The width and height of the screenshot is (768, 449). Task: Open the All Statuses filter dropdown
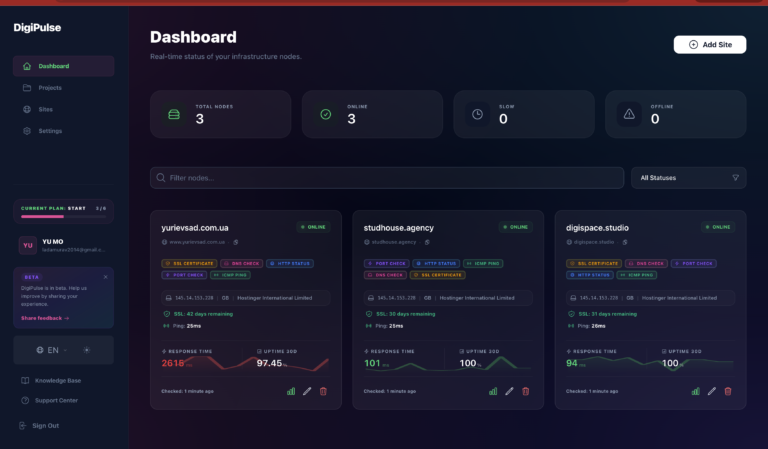pos(688,178)
